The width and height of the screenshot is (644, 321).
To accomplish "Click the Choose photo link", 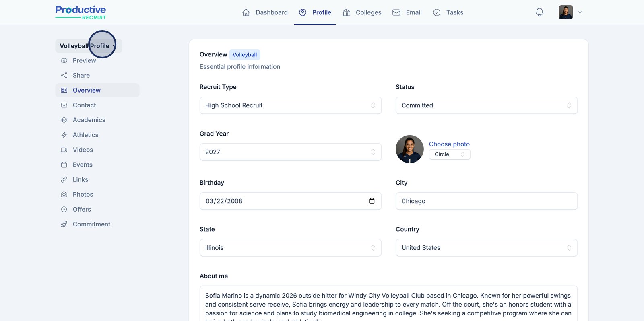I will tap(449, 144).
